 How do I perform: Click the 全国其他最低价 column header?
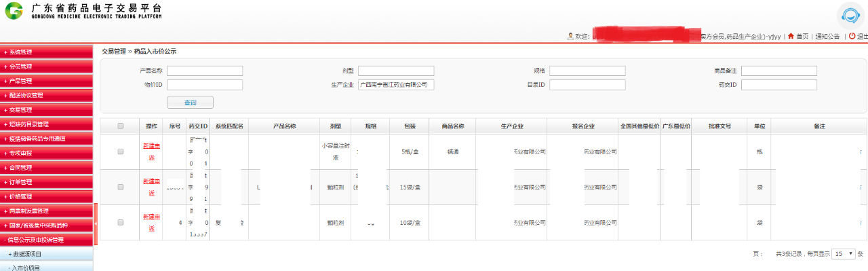click(639, 126)
